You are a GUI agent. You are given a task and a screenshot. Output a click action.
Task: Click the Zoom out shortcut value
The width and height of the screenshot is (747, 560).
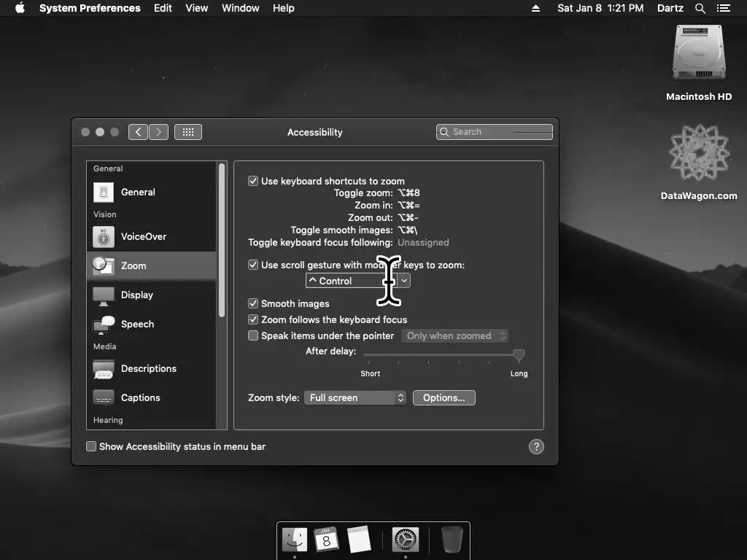tap(408, 217)
